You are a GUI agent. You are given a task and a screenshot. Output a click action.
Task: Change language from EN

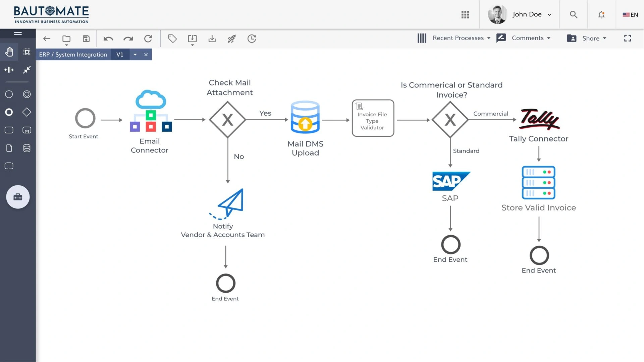click(630, 15)
